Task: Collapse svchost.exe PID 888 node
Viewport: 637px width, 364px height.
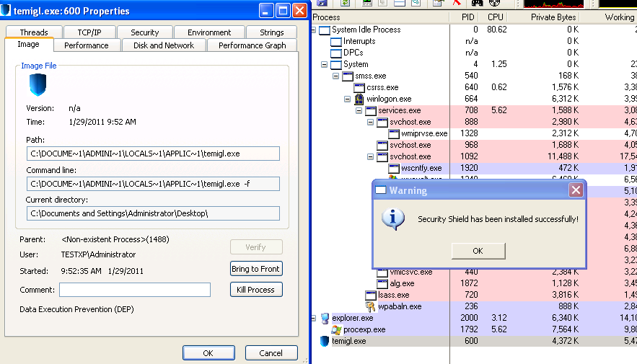Action: [370, 122]
